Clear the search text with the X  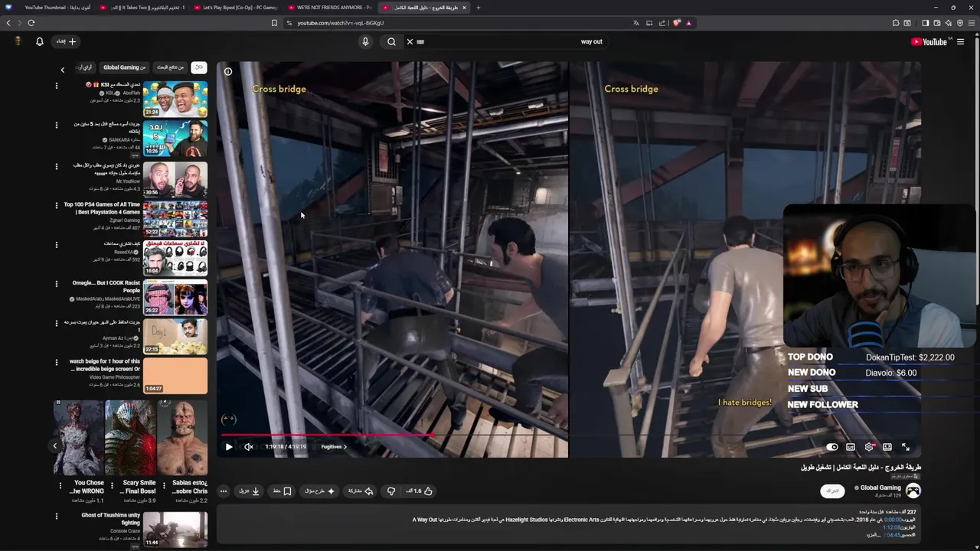pos(410,41)
